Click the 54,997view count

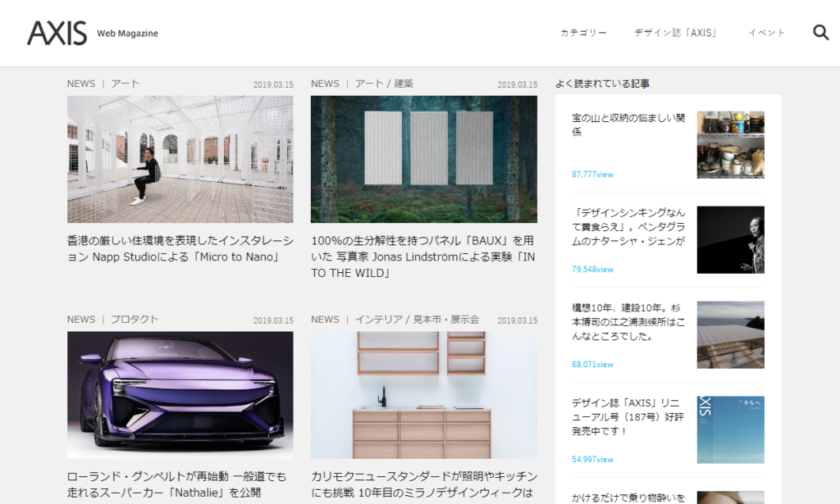(592, 459)
